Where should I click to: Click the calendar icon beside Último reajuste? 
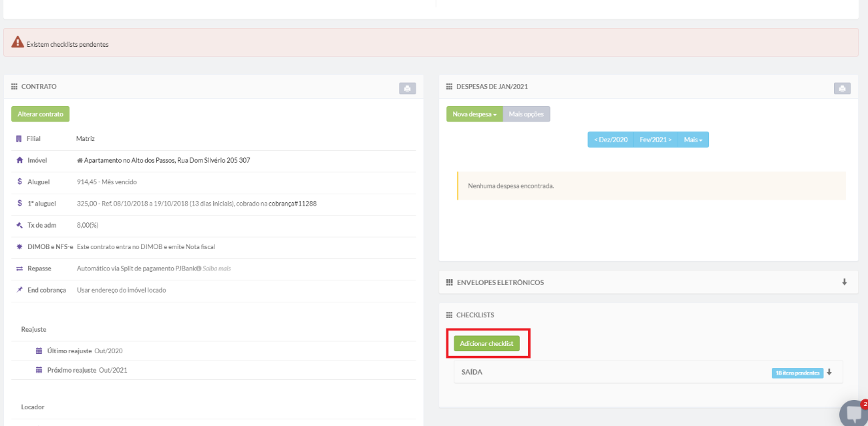point(39,351)
